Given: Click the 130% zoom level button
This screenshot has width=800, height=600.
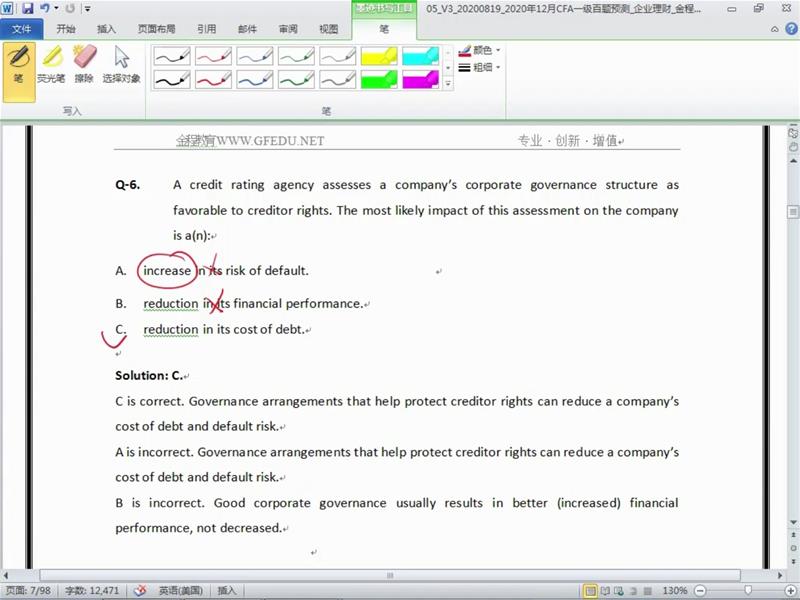Looking at the screenshot, I should point(674,591).
